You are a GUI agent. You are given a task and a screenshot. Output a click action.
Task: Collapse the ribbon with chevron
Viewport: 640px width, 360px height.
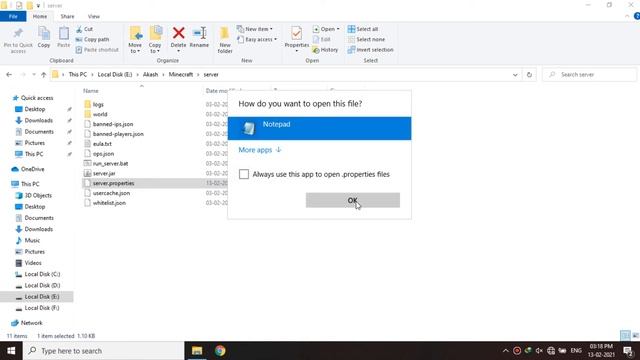click(x=627, y=16)
